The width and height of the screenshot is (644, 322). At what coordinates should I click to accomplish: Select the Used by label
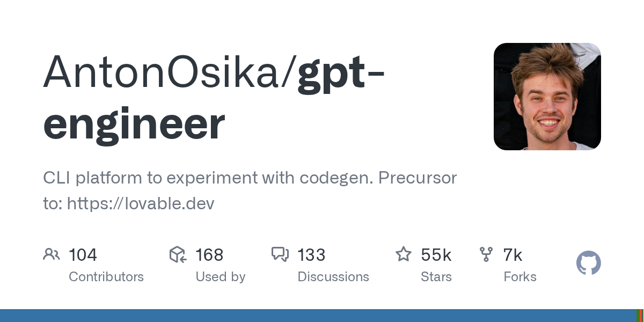tap(221, 277)
